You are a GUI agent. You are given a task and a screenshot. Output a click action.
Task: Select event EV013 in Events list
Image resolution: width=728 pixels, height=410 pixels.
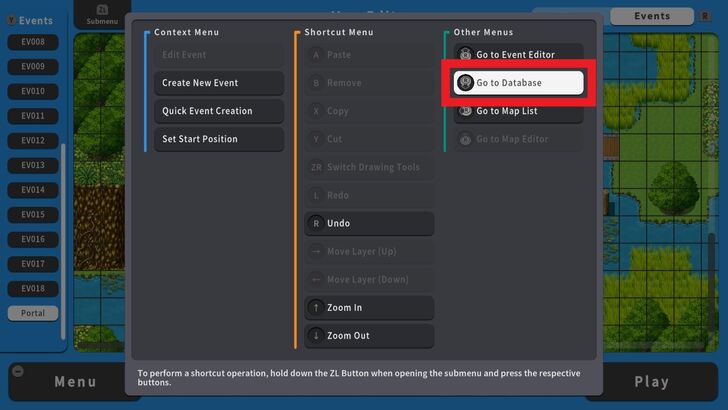point(33,165)
